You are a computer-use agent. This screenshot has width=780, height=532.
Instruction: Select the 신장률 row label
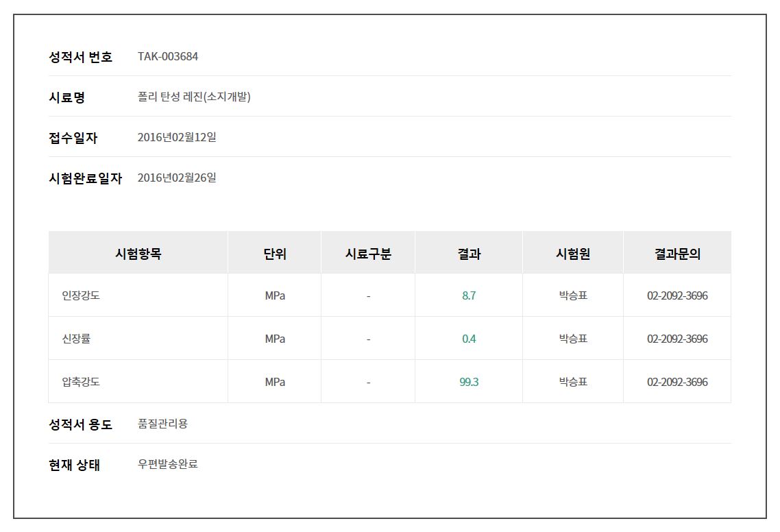[x=76, y=339]
